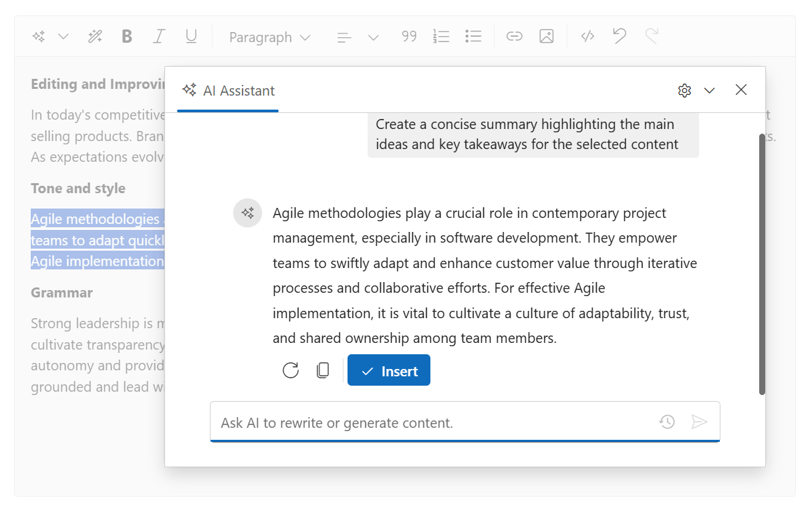Click the 'Tone and style' heading
This screenshot has width=812, height=510.
point(78,188)
